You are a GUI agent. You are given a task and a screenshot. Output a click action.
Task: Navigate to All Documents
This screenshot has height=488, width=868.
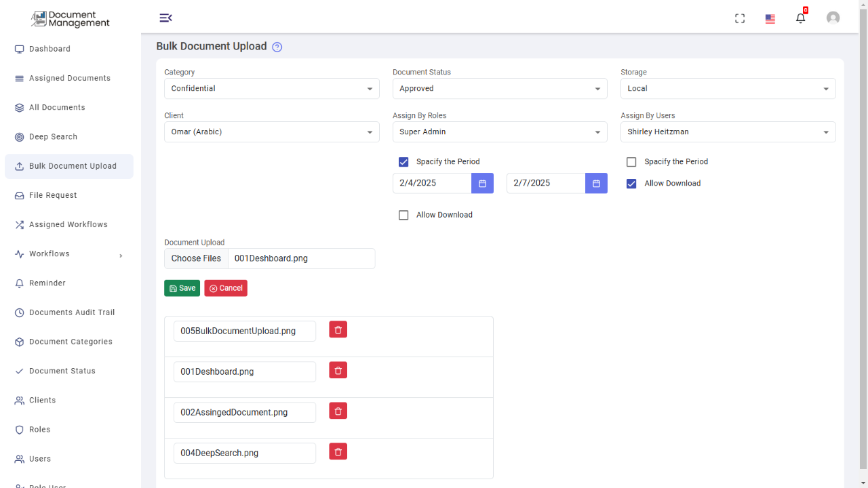[57, 107]
